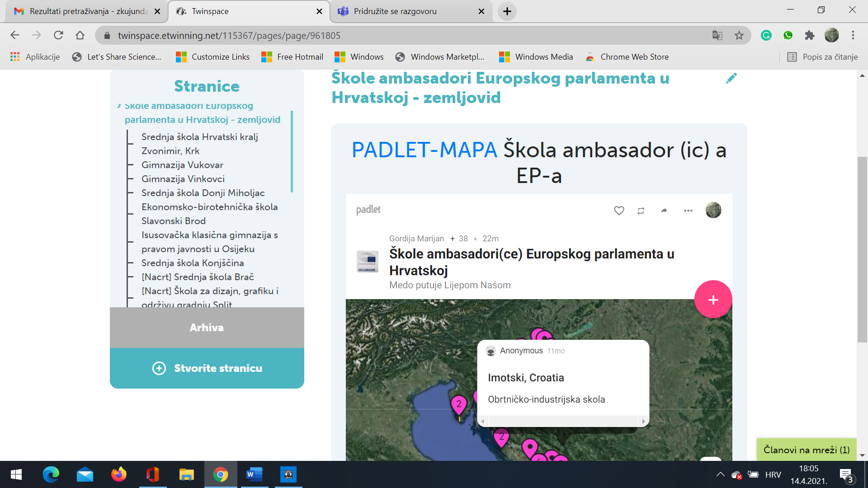The height and width of the screenshot is (488, 868).
Task: Click the padlet logo
Action: (x=368, y=210)
